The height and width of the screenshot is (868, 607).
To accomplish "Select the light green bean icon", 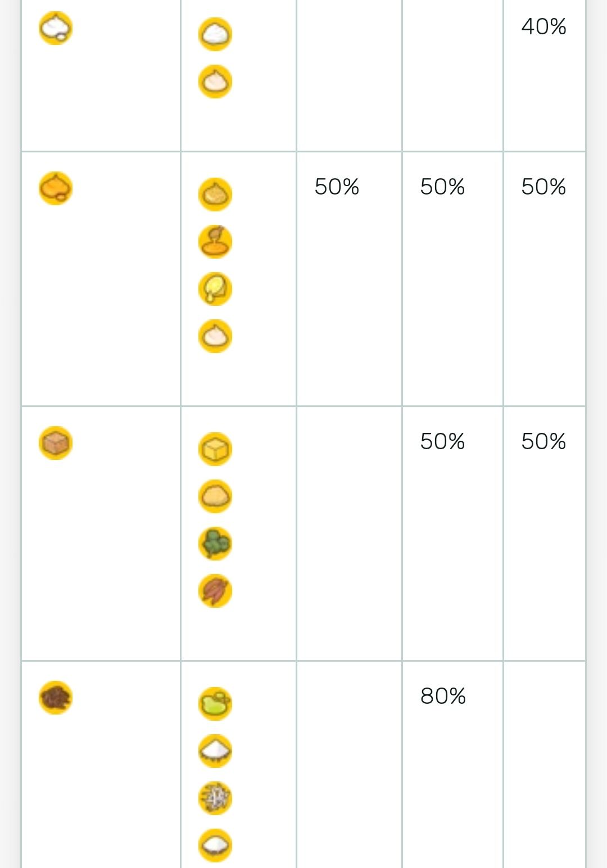I will pyautogui.click(x=215, y=704).
